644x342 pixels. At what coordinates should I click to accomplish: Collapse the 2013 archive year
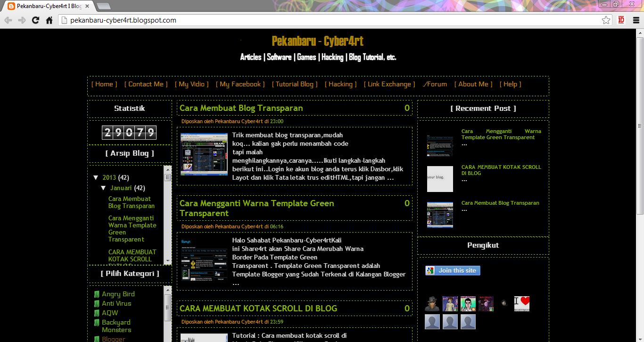click(x=96, y=177)
